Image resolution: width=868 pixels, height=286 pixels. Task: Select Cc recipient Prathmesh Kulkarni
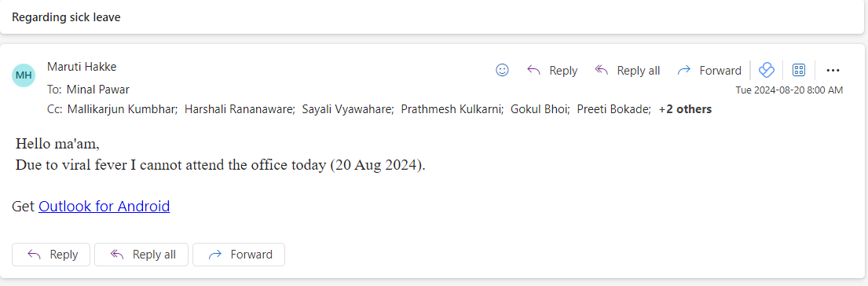pyautogui.click(x=452, y=109)
